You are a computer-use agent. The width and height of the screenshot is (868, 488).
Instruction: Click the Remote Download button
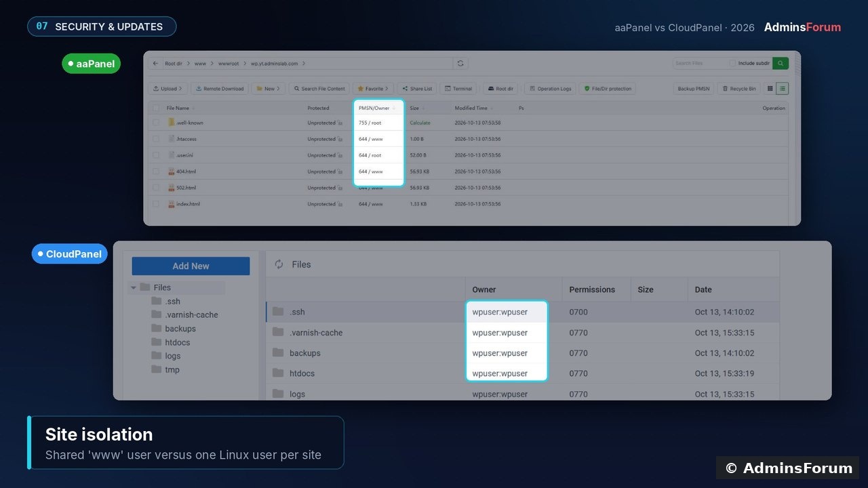(220, 89)
